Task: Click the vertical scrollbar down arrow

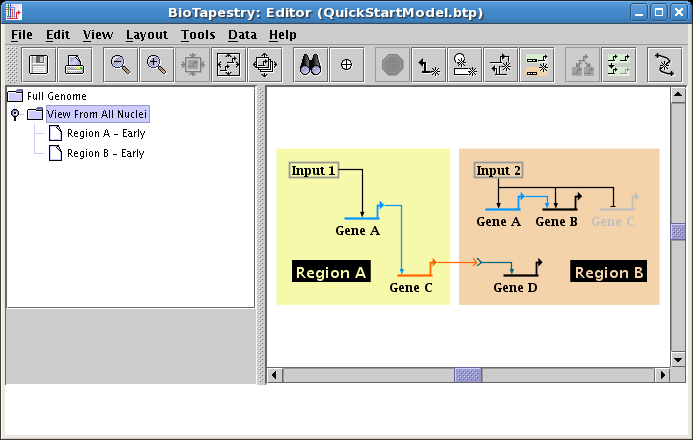Action: coord(677,358)
